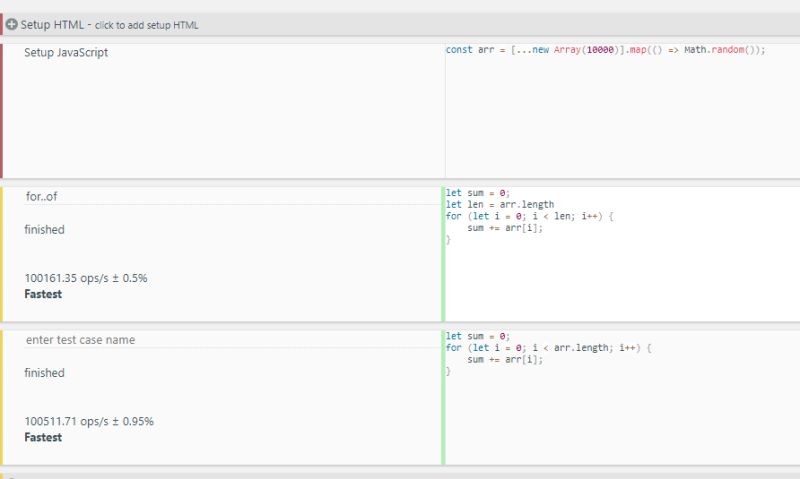The height and width of the screenshot is (479, 800).
Task: Select the '100511.71 ops/s ± 0.95%' result
Action: pyautogui.click(x=89, y=421)
